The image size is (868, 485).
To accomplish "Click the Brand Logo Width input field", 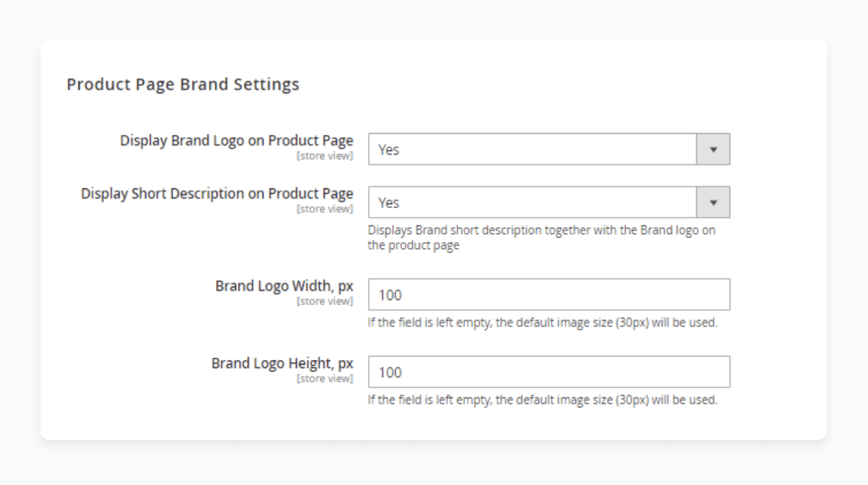I will point(549,294).
